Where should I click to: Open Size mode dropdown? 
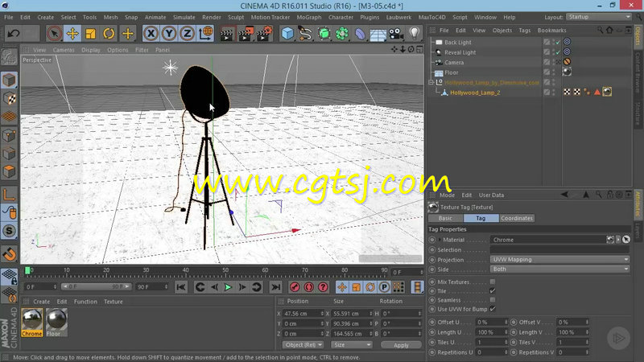pyautogui.click(x=352, y=345)
